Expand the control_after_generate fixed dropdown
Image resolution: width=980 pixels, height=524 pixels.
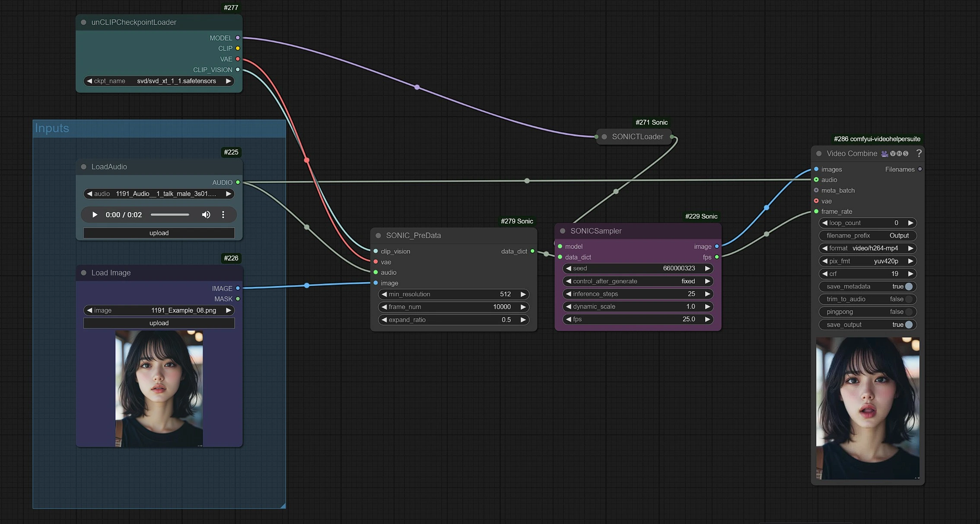[x=637, y=281]
